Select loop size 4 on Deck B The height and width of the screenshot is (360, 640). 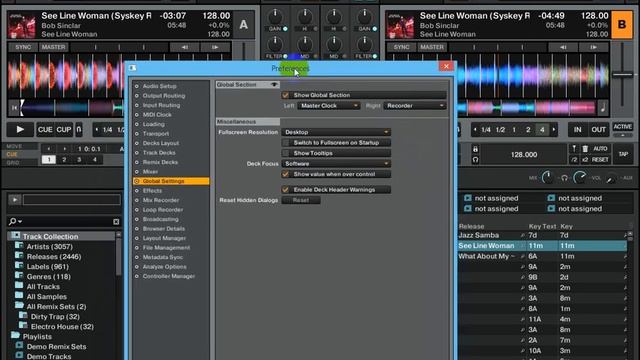pyautogui.click(x=542, y=130)
